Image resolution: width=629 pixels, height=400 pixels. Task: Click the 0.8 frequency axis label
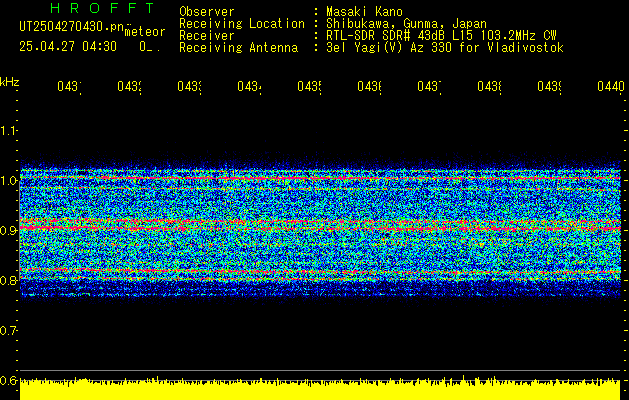(8, 280)
